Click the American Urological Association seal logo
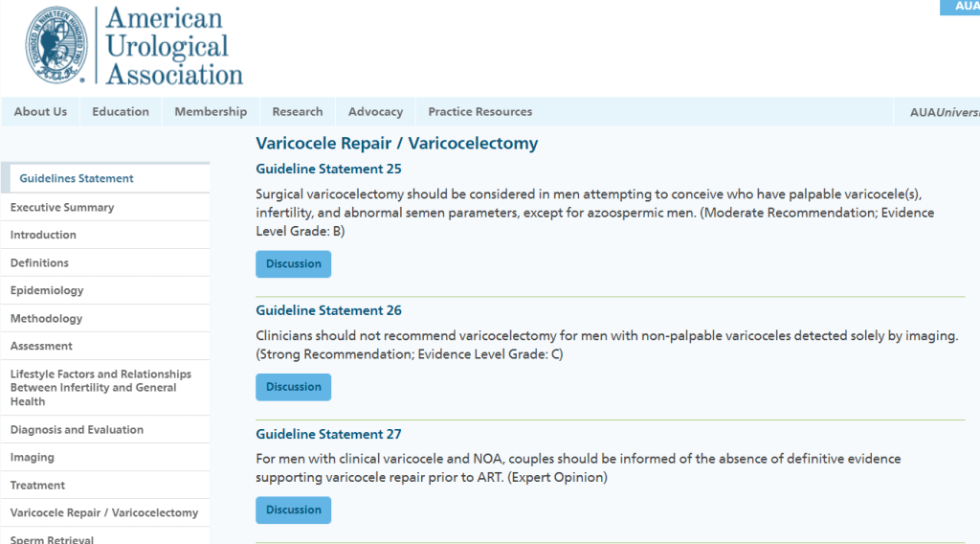 56,44
